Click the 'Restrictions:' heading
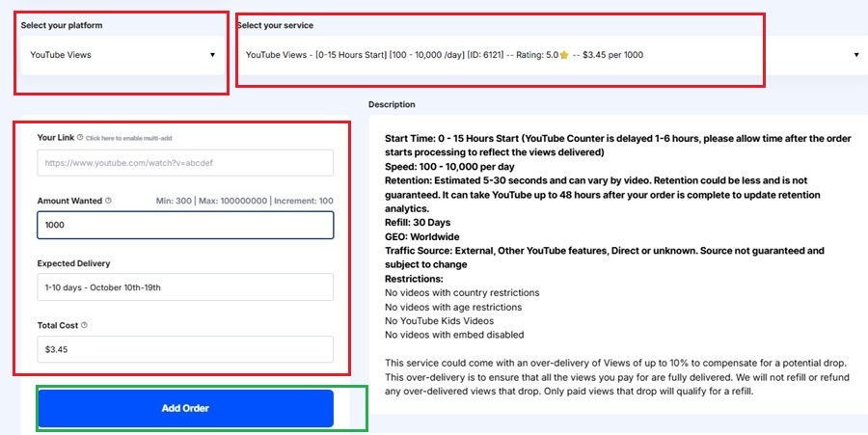This screenshot has height=435, width=868. click(414, 279)
